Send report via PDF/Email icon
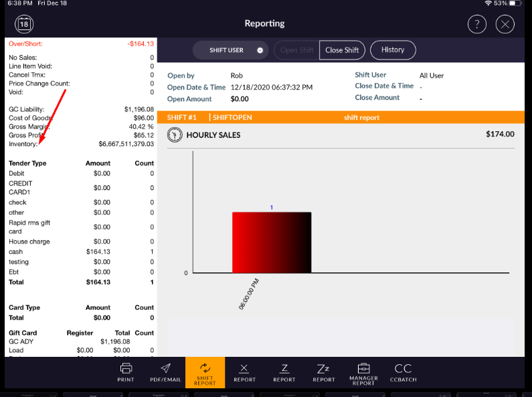 click(x=165, y=372)
